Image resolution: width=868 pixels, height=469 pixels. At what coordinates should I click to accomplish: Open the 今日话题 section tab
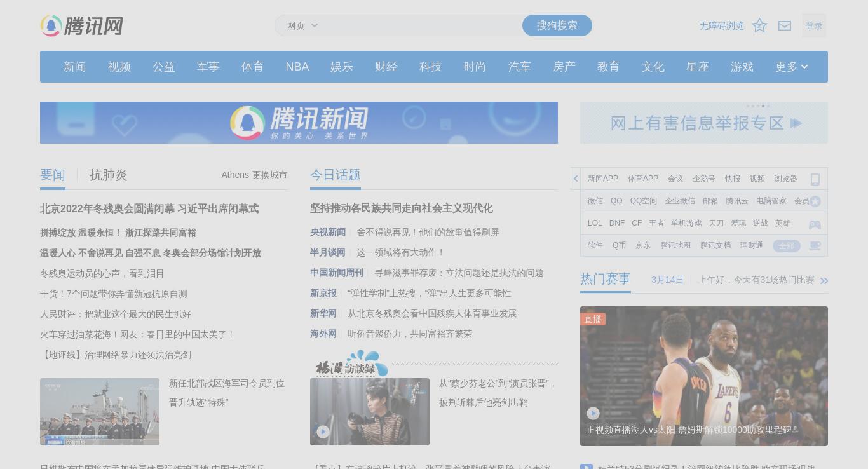pos(336,175)
